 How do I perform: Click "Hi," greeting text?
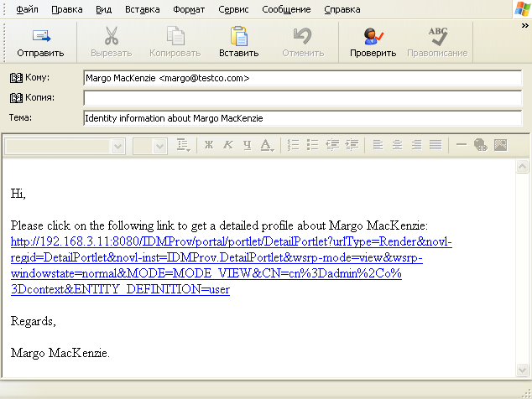click(18, 194)
